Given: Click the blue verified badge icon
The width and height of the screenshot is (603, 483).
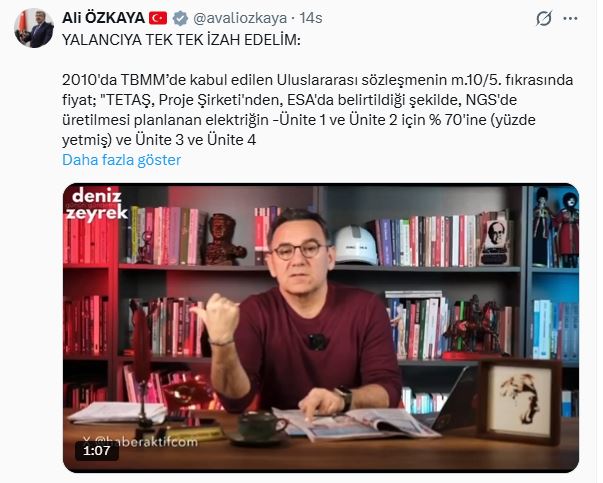Looking at the screenshot, I should coord(180,18).
